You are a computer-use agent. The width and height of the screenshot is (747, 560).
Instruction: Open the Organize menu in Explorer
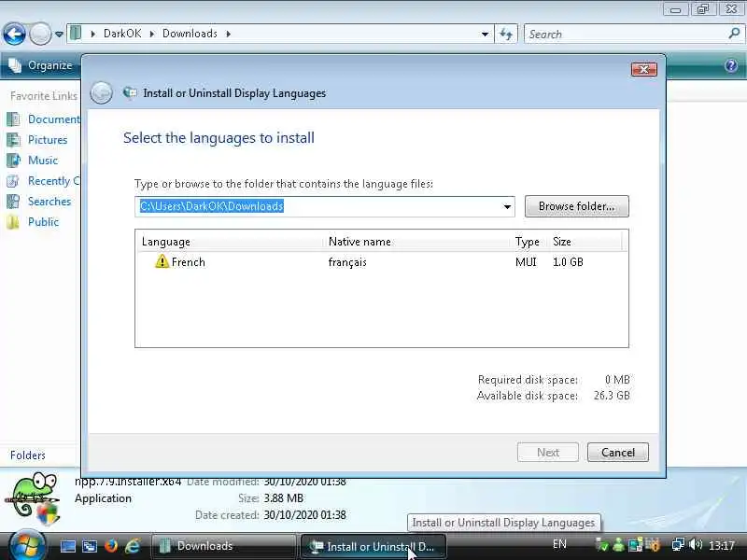40,65
